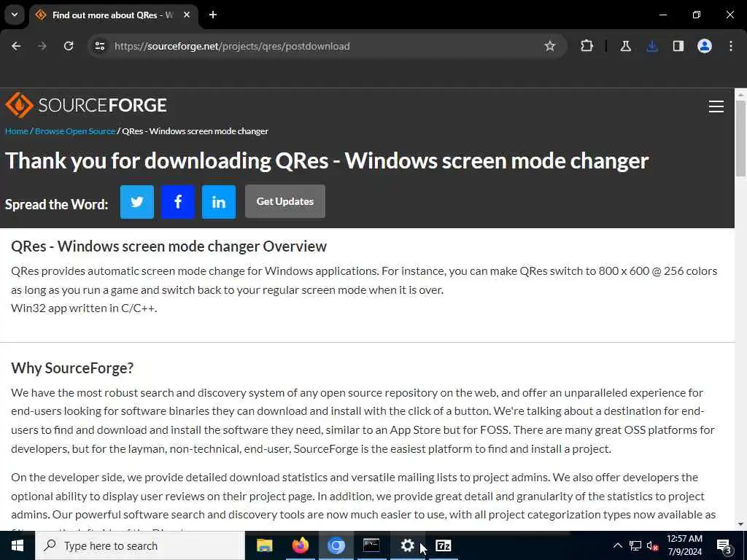Open a new browser tab
Viewport: 747px width, 560px height.
click(213, 15)
